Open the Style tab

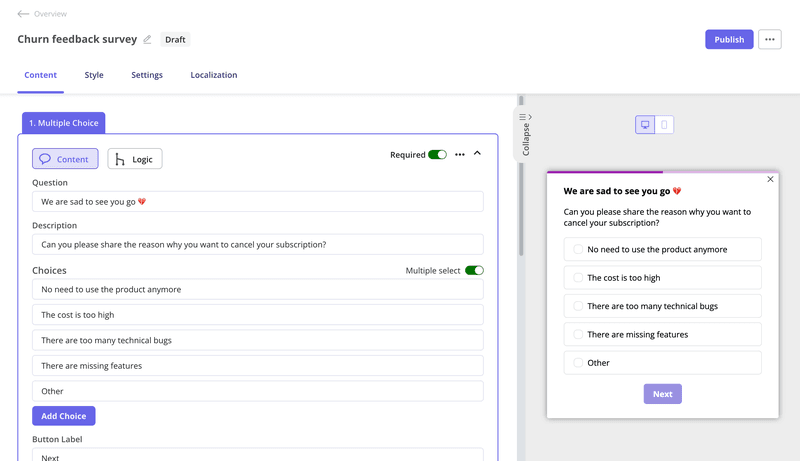(x=94, y=75)
